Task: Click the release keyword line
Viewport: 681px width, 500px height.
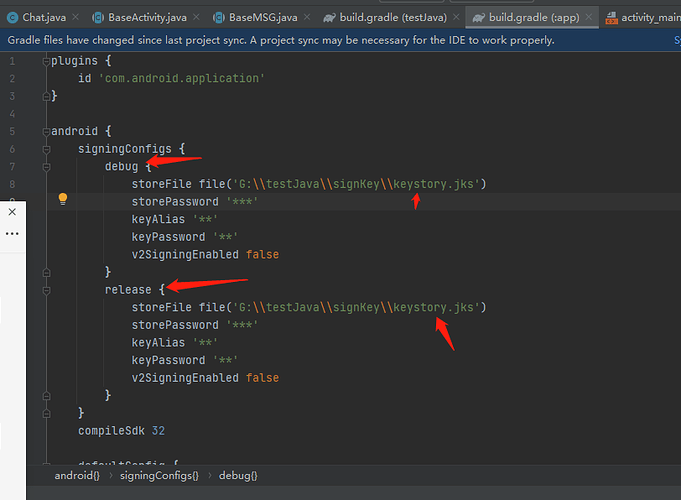Action: pos(128,290)
